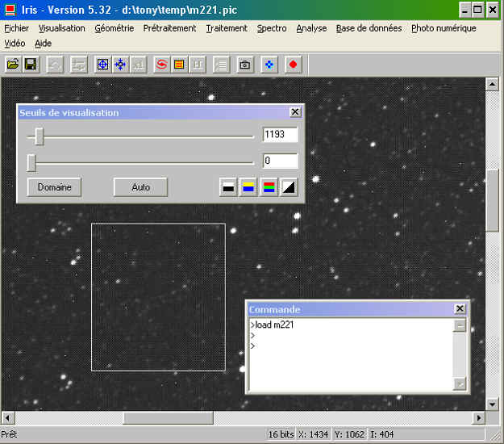504x444 pixels.
Task: Click the high threshold slider handle
Action: pyautogui.click(x=40, y=136)
